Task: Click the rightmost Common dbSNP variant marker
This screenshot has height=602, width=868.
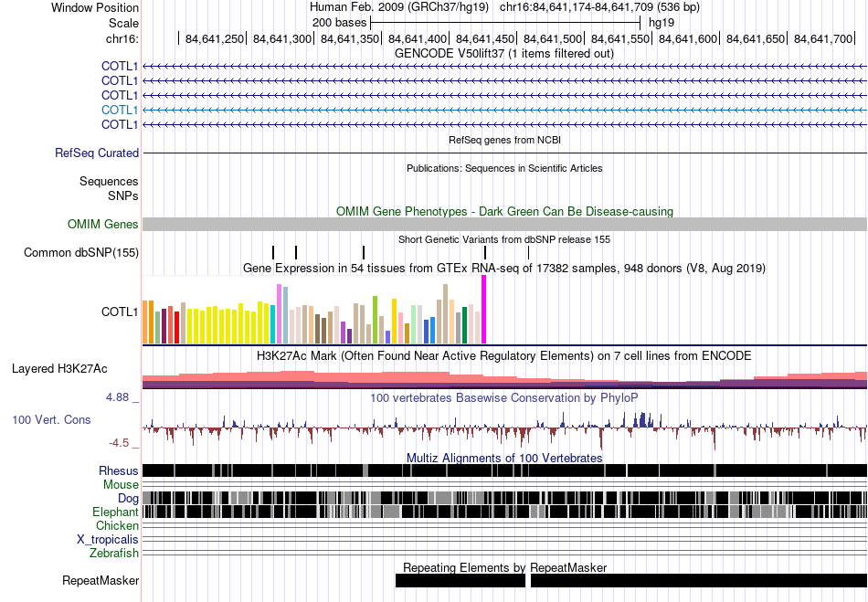Action: click(x=529, y=252)
